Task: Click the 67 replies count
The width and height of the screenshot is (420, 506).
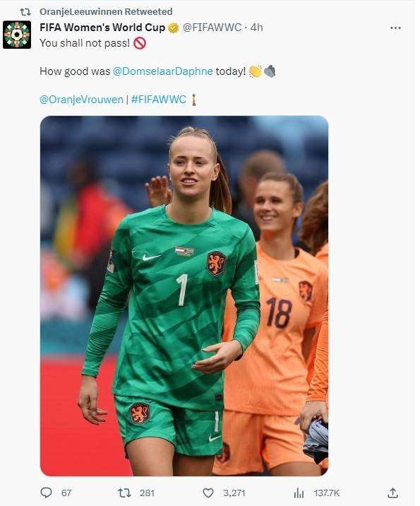Action: click(66, 493)
